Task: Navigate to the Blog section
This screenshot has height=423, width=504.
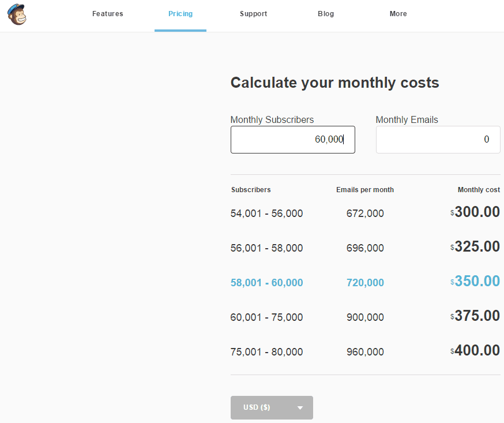Action: [326, 14]
